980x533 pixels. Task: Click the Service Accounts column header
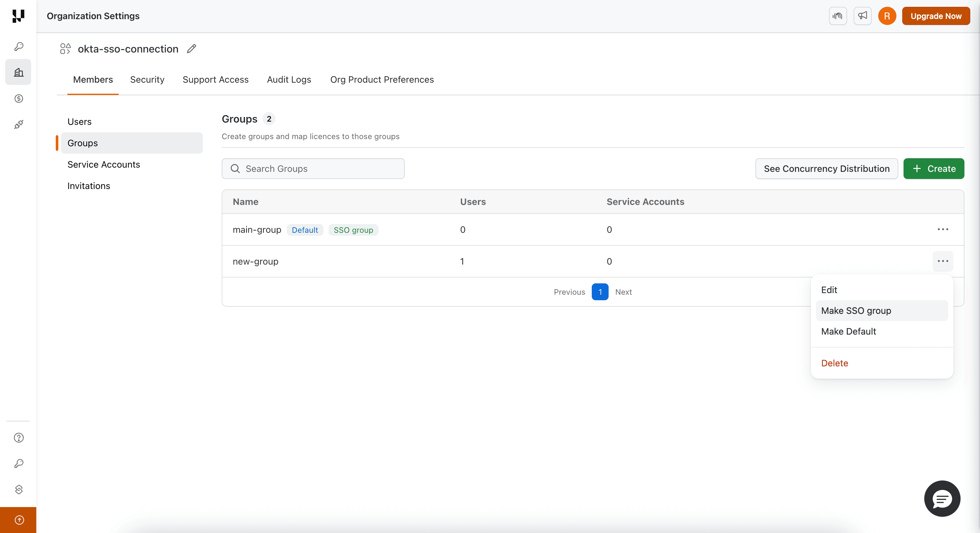[645, 202]
